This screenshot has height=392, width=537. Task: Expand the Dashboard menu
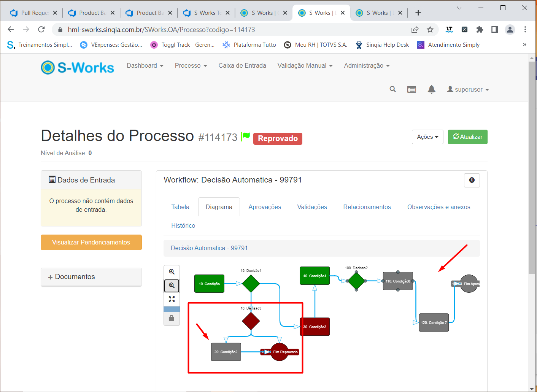point(145,66)
